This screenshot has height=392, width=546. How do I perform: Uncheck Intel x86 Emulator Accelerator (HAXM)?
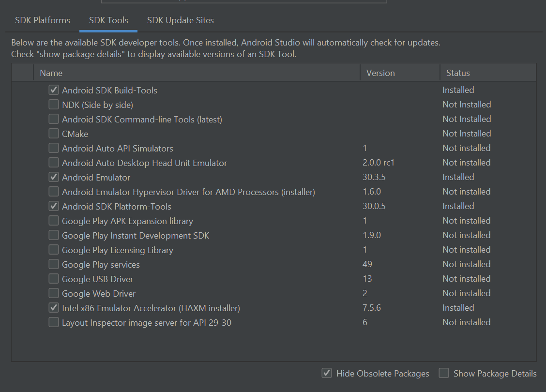(x=54, y=308)
